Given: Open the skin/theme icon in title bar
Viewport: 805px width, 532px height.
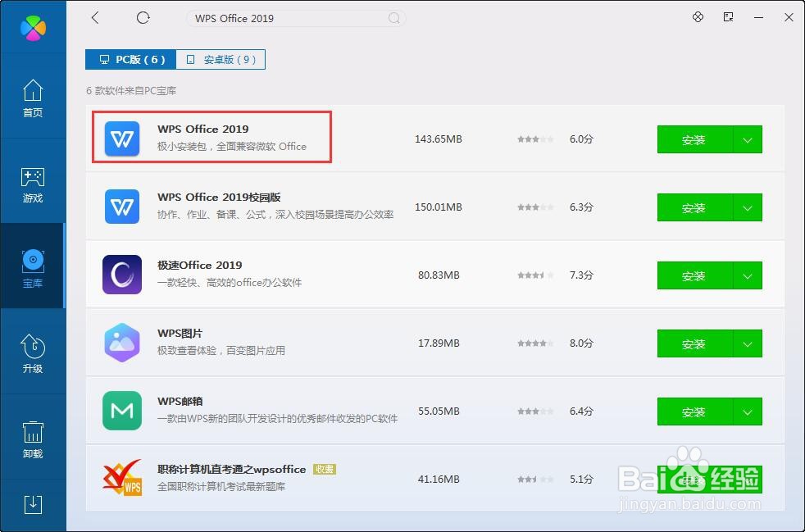Looking at the screenshot, I should (x=698, y=17).
